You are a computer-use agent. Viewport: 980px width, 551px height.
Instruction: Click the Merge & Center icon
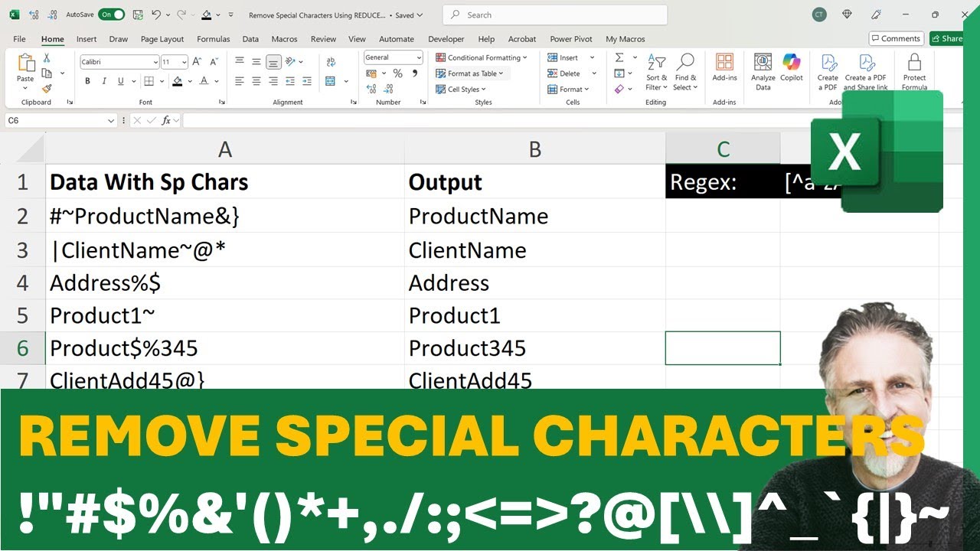tap(332, 81)
